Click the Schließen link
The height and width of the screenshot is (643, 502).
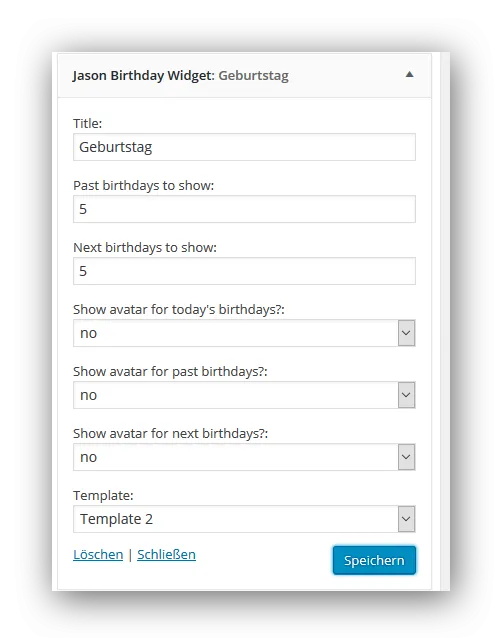166,554
